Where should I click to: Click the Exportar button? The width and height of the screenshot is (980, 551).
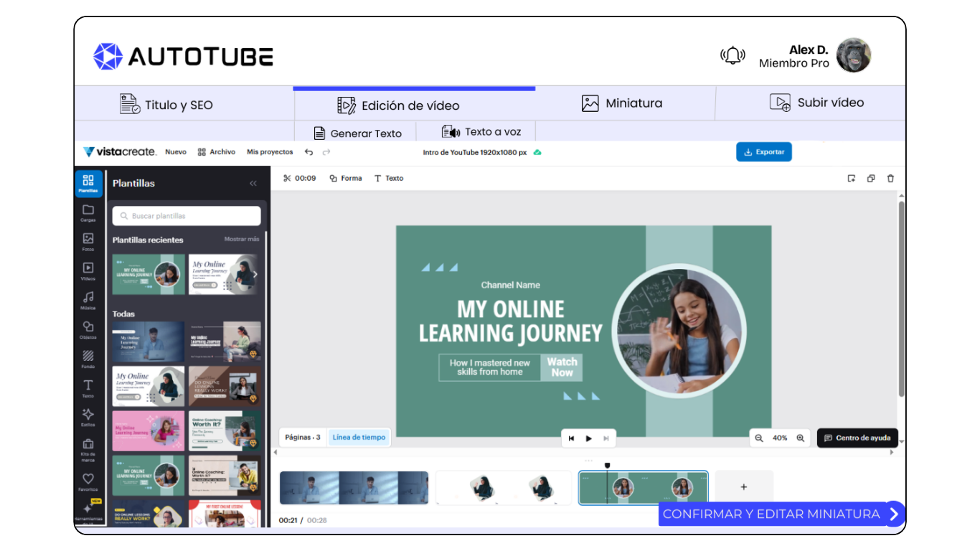pos(763,152)
